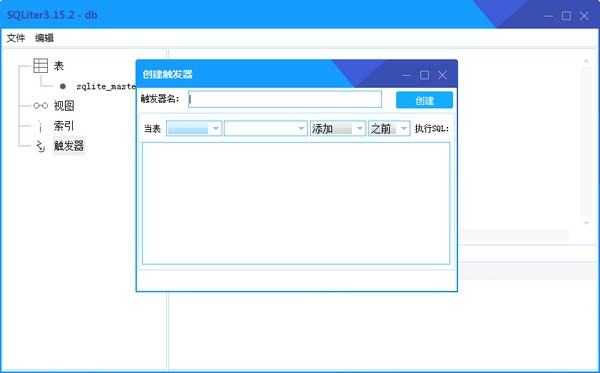Click the view glasses icon beside 视图
Viewport: 600px width, 373px height.
[41, 106]
